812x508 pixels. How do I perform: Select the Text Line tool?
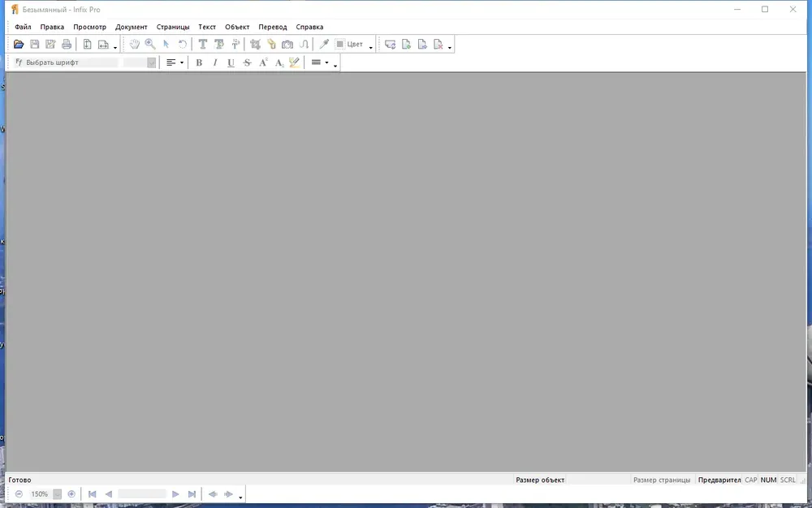pyautogui.click(x=235, y=45)
